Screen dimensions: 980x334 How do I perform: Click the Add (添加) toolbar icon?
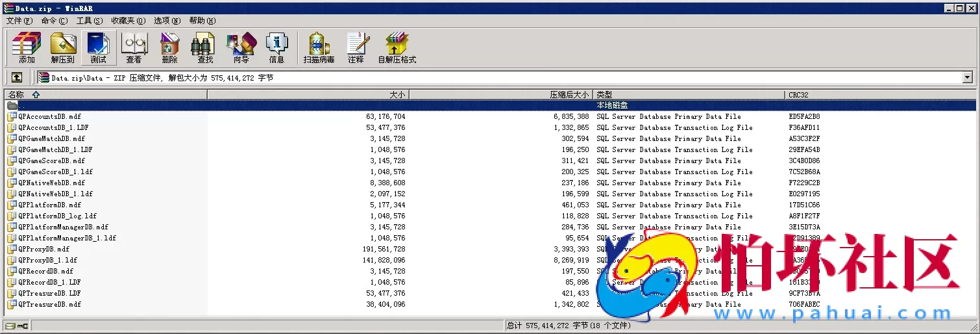(27, 47)
